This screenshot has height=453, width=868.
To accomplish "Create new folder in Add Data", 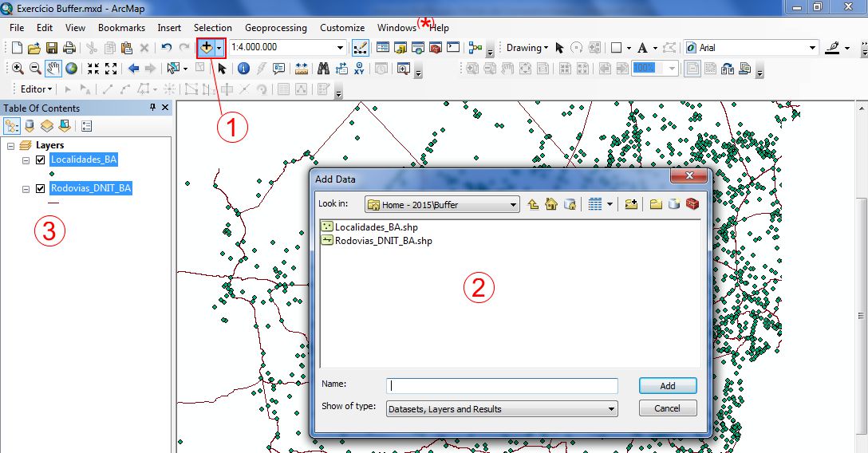I will pos(656,204).
